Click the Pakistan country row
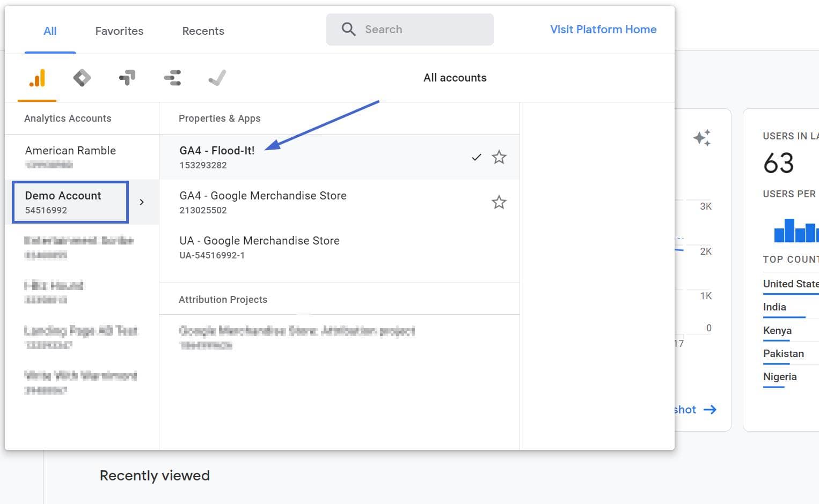Screen dimensions: 819x504 (791, 354)
